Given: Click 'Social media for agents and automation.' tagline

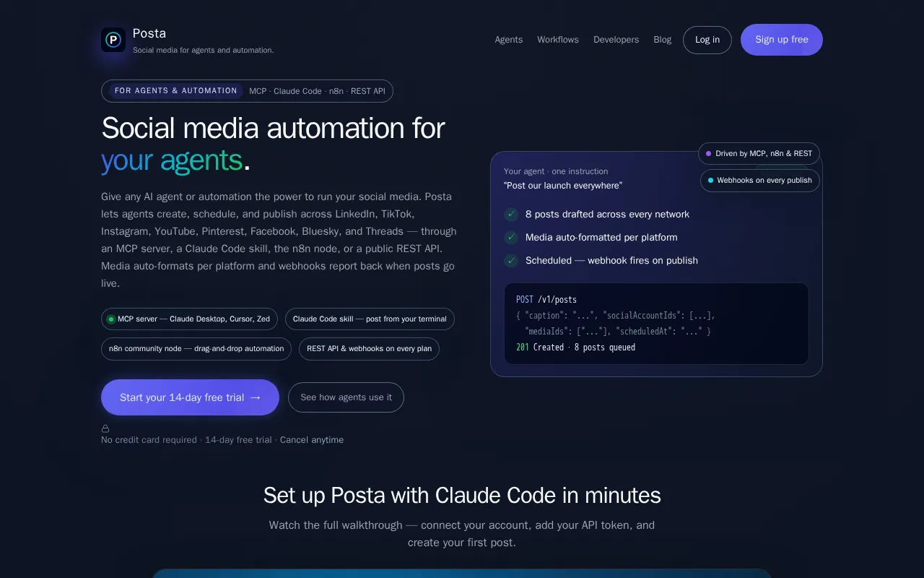Looking at the screenshot, I should 204,51.
